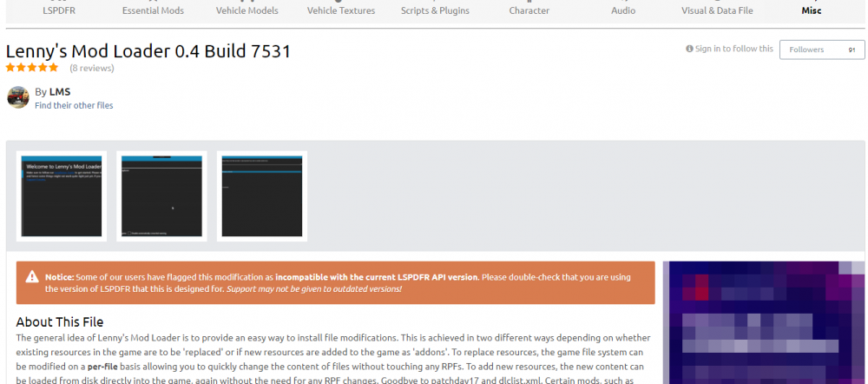
Task: Open Scripts & Plugins category
Action: (435, 10)
